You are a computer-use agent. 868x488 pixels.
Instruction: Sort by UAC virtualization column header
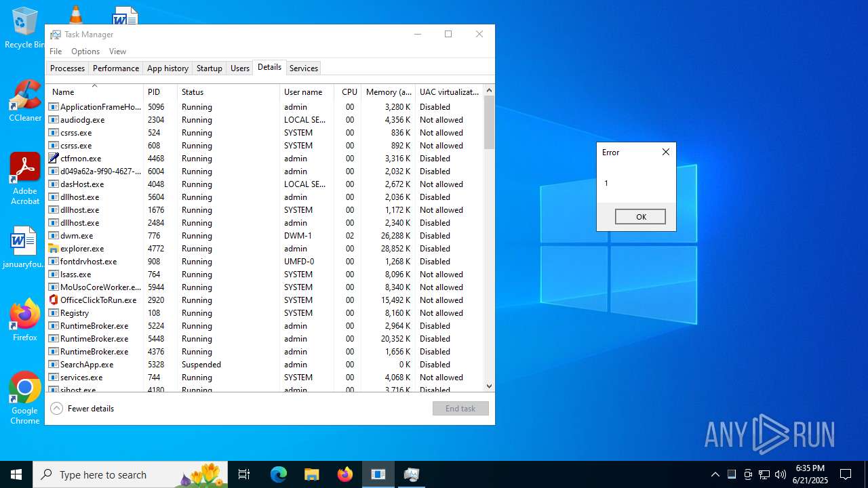point(449,91)
